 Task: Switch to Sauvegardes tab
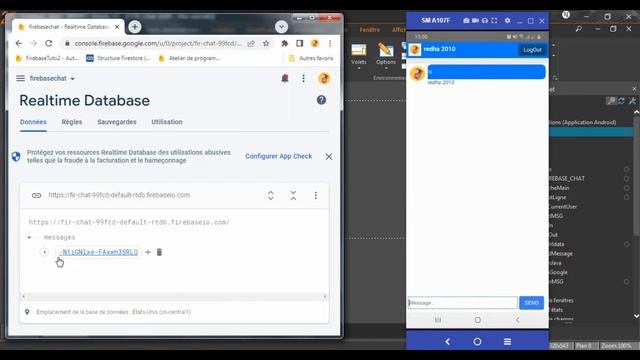coord(117,122)
